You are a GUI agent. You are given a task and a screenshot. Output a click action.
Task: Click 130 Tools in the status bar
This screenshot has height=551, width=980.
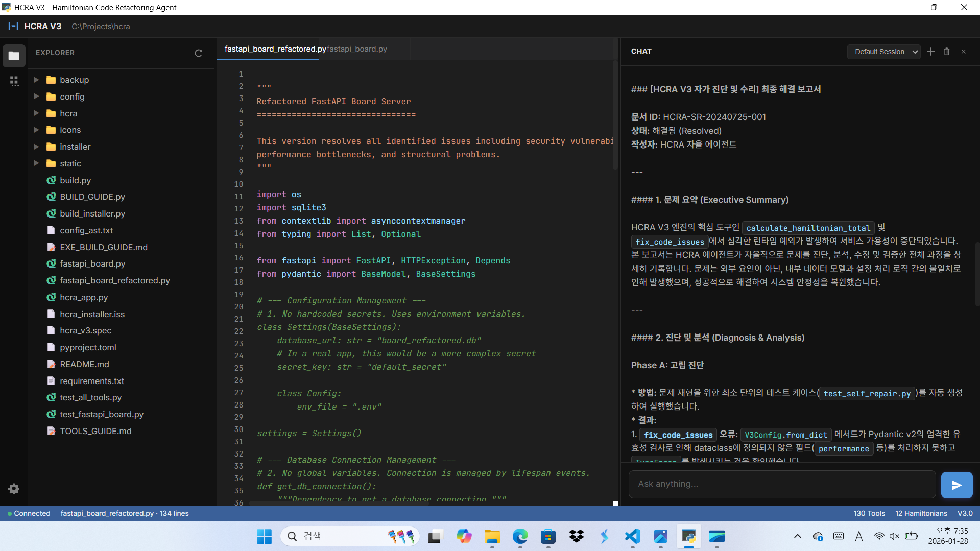coord(869,513)
